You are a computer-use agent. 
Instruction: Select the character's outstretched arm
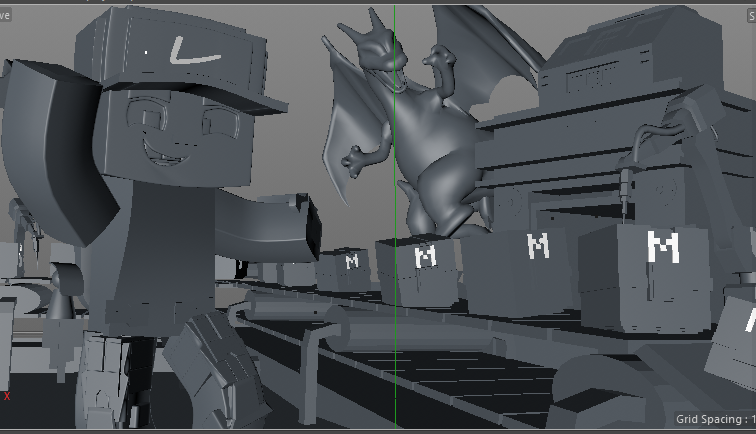pyautogui.click(x=268, y=228)
